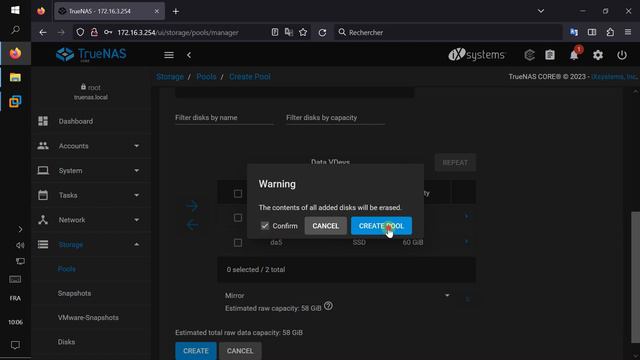Open Disks under Storage

pos(66,342)
